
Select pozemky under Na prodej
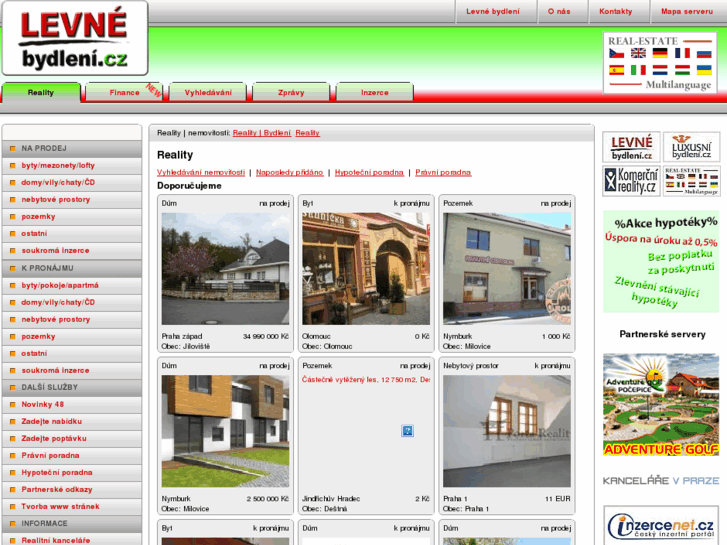72,217
